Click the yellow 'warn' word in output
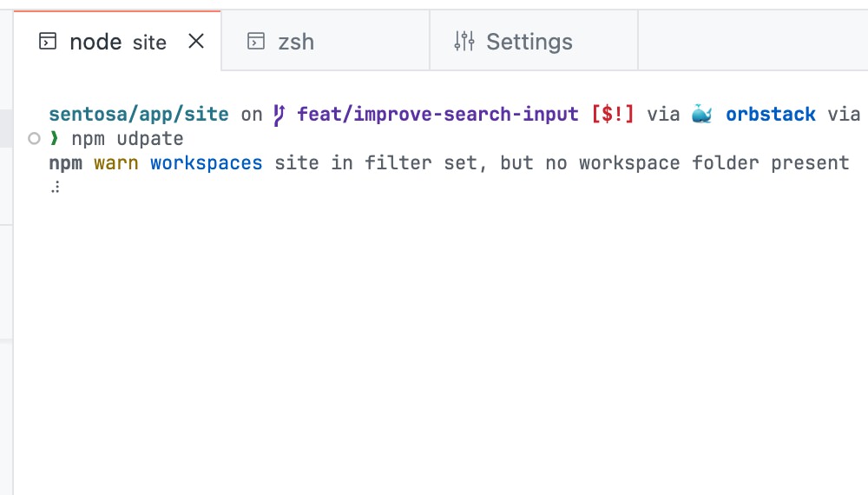This screenshot has height=495, width=868. (116, 162)
